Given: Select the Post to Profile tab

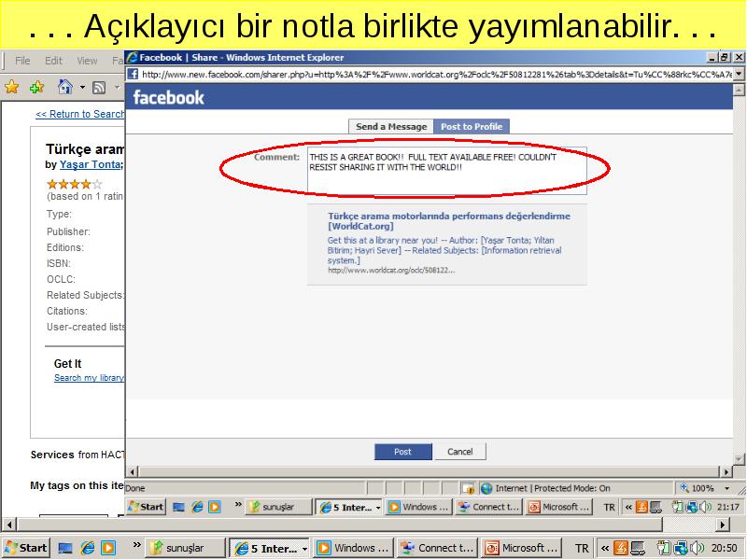Looking at the screenshot, I should click(472, 127).
